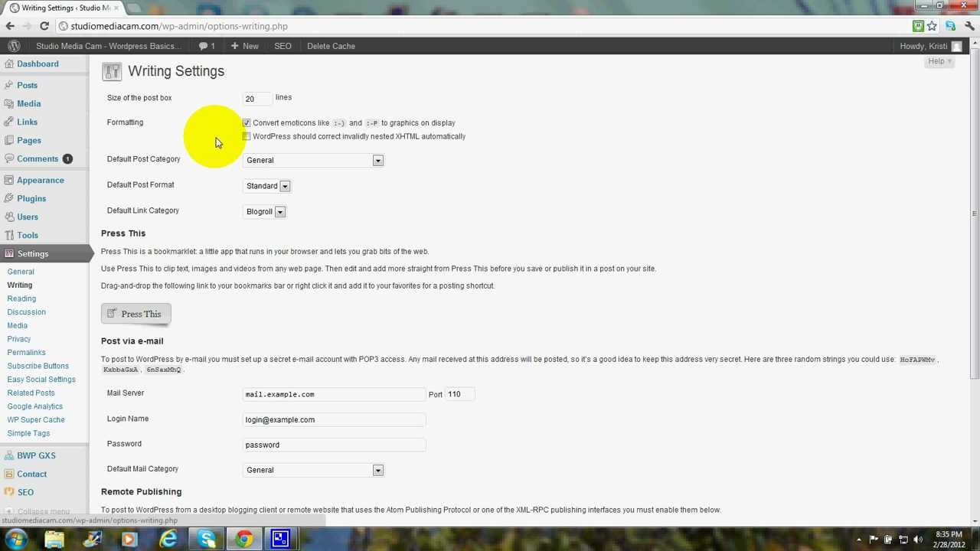Viewport: 980px width, 551px height.
Task: Click the Appearance sidebar icon
Action: pos(8,181)
